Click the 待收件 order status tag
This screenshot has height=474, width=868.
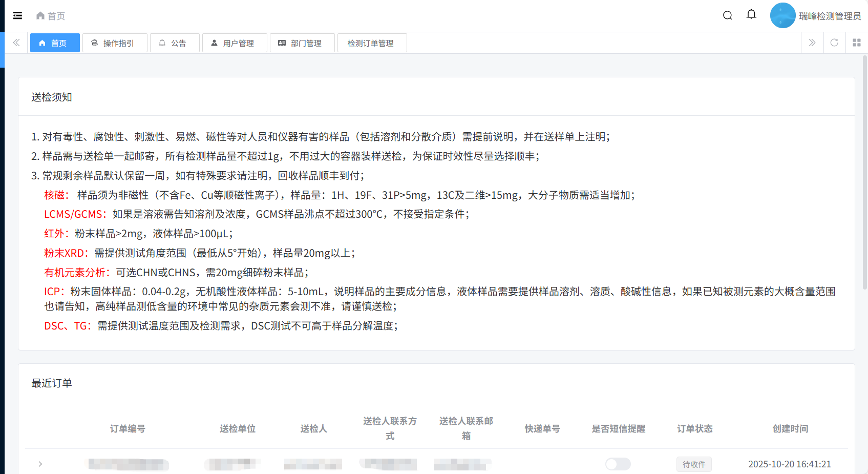point(694,464)
